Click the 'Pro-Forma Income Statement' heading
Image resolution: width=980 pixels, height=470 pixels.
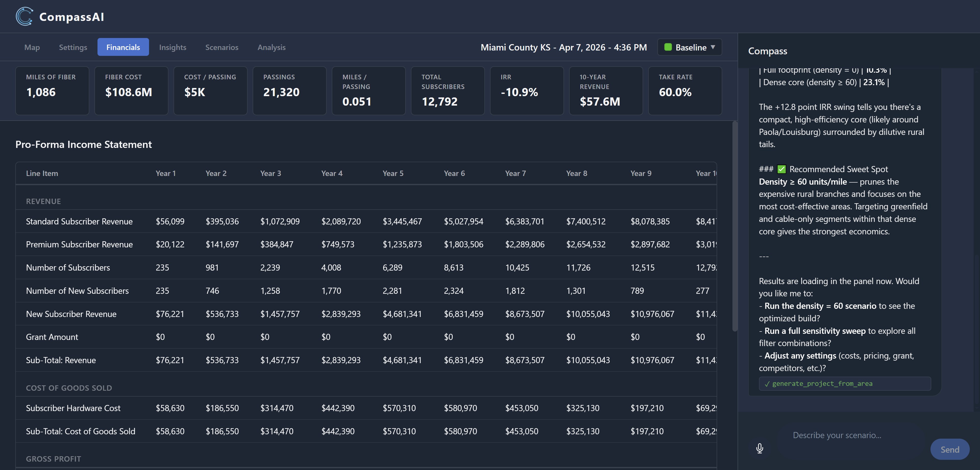pos(83,145)
